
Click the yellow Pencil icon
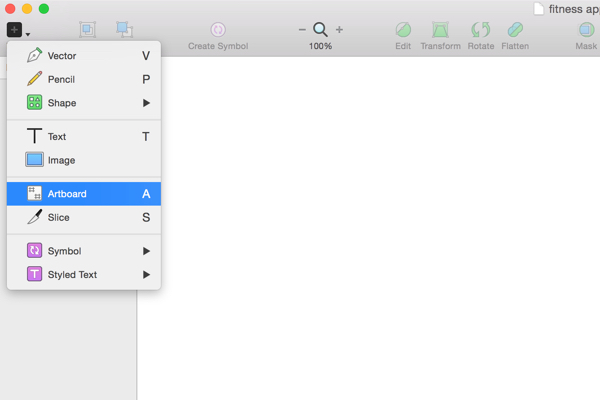click(x=34, y=78)
